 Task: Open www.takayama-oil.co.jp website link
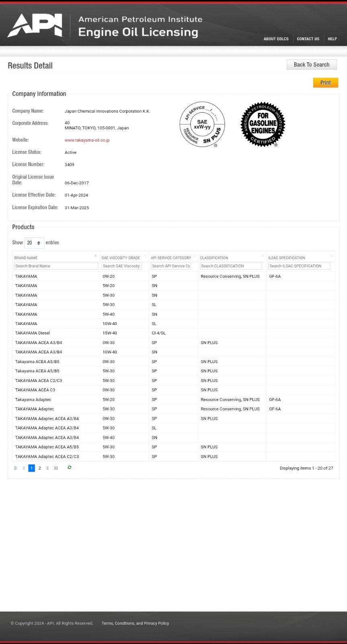coord(87,140)
